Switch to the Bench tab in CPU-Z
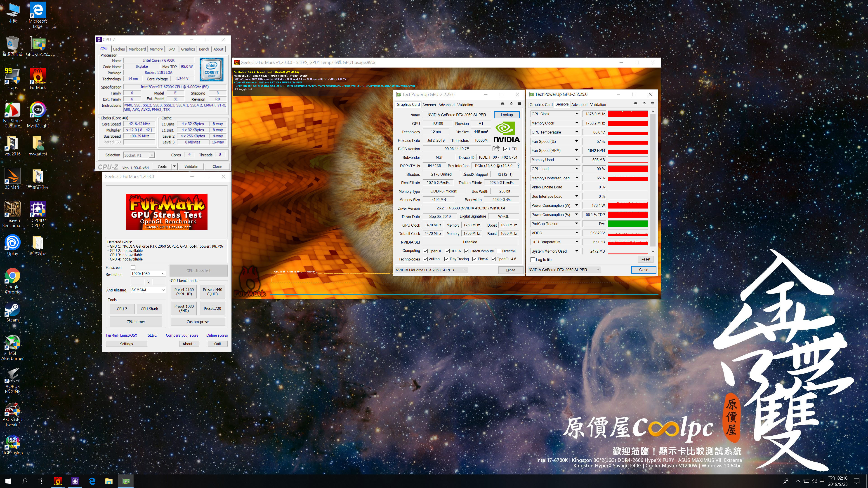868x488 pixels. pyautogui.click(x=204, y=49)
